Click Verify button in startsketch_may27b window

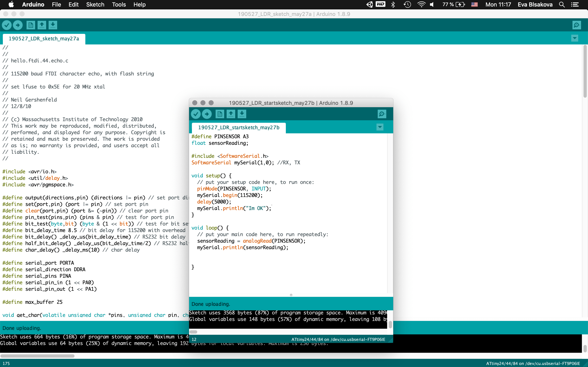pyautogui.click(x=196, y=114)
